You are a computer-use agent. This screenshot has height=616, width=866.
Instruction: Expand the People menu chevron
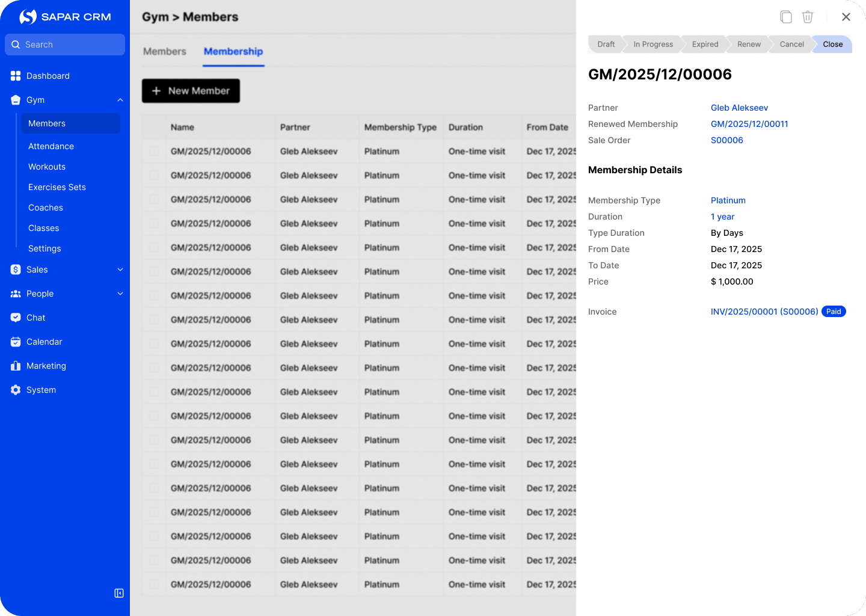120,294
